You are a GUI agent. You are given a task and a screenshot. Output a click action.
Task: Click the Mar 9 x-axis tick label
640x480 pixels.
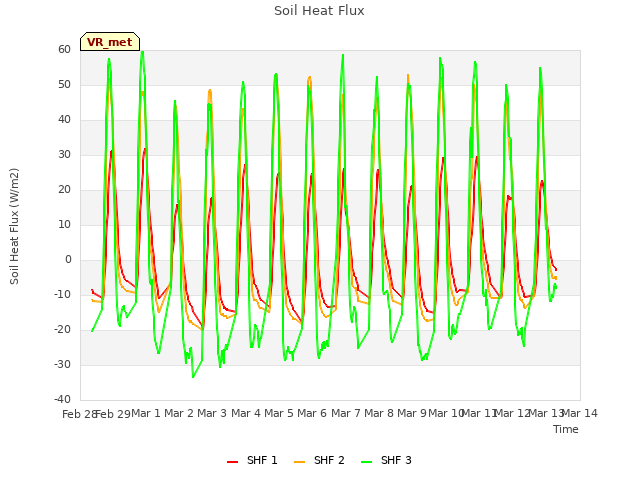click(412, 413)
